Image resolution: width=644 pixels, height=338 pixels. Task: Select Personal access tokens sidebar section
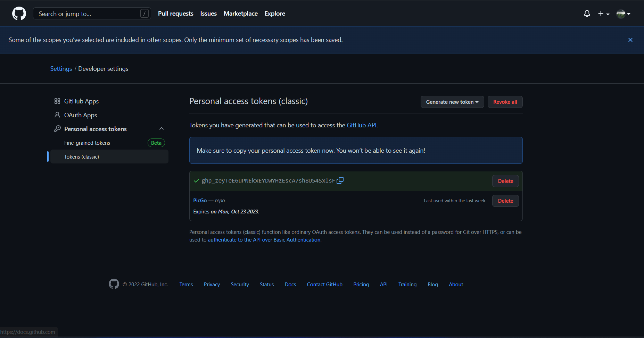click(96, 129)
